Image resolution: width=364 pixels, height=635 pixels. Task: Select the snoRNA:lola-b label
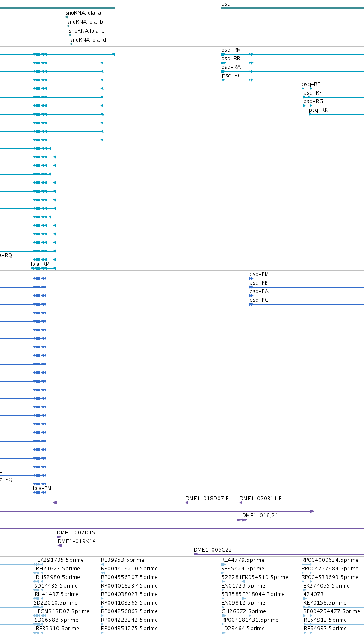pyautogui.click(x=85, y=22)
